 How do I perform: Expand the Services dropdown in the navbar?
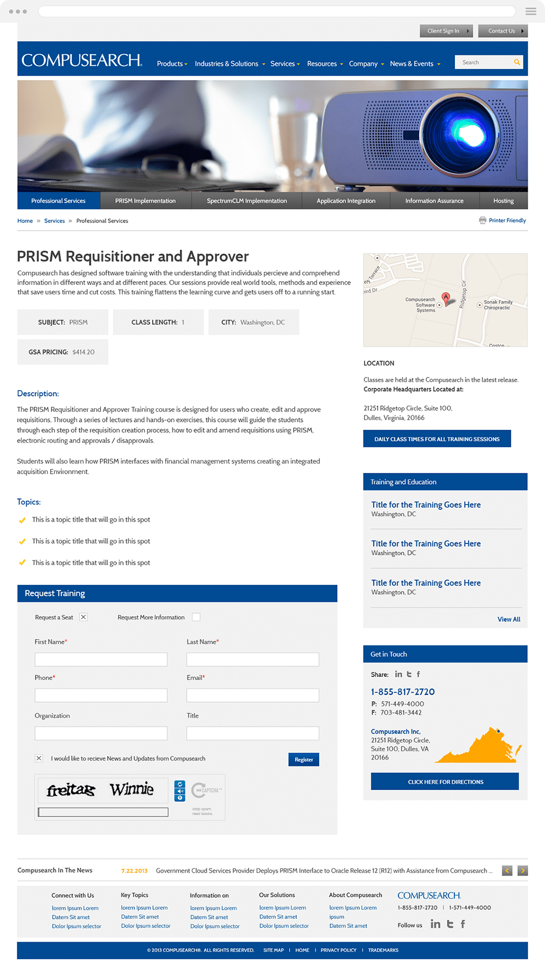(285, 64)
